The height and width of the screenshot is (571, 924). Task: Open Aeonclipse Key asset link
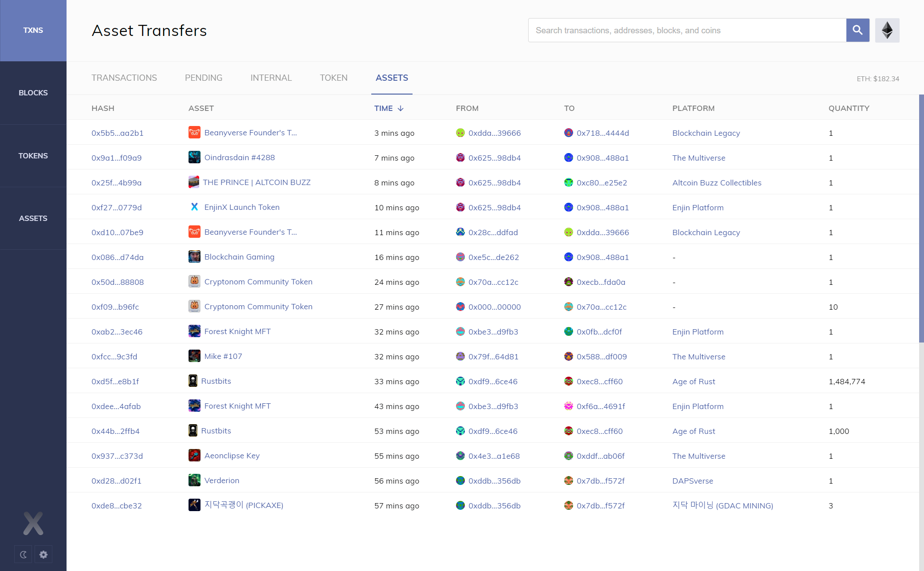click(x=232, y=456)
